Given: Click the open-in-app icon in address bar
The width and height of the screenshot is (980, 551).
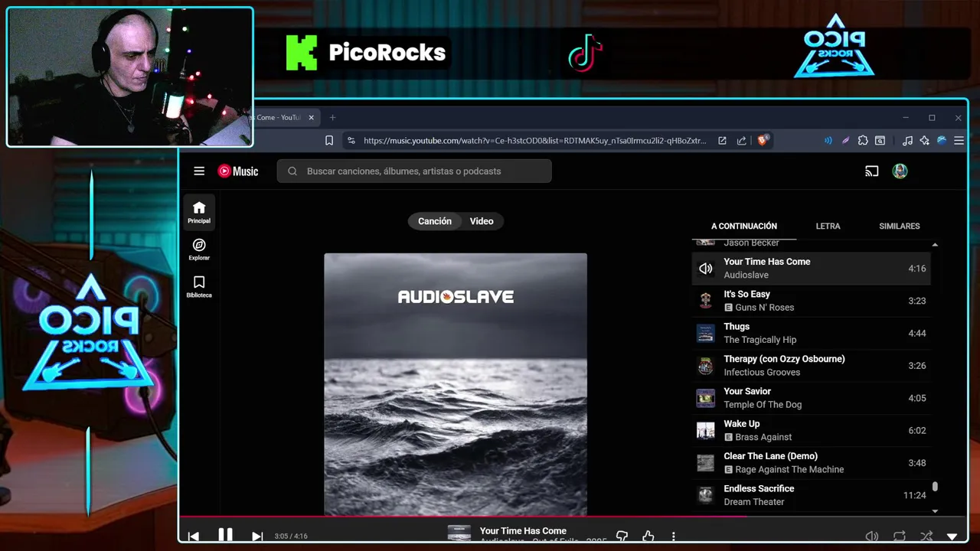Looking at the screenshot, I should tap(722, 141).
